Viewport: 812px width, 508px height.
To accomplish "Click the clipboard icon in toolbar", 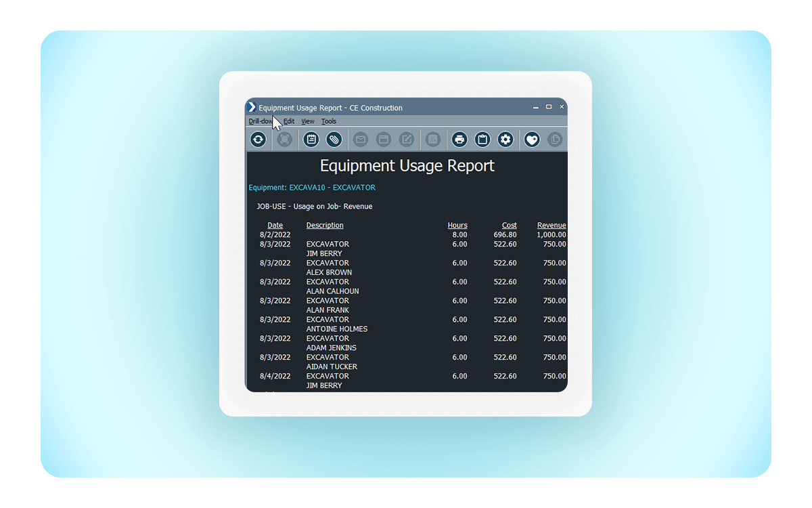I will coord(482,140).
